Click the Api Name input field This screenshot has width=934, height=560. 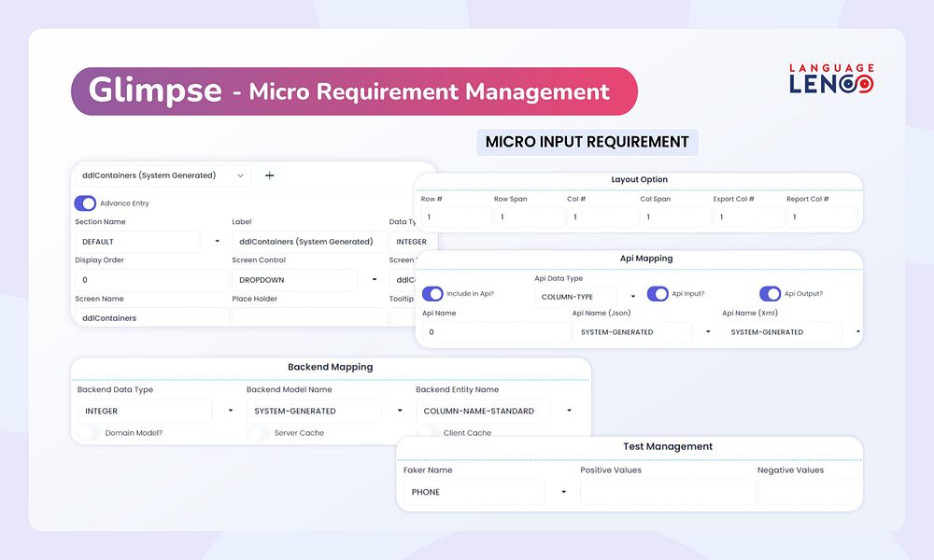click(496, 332)
